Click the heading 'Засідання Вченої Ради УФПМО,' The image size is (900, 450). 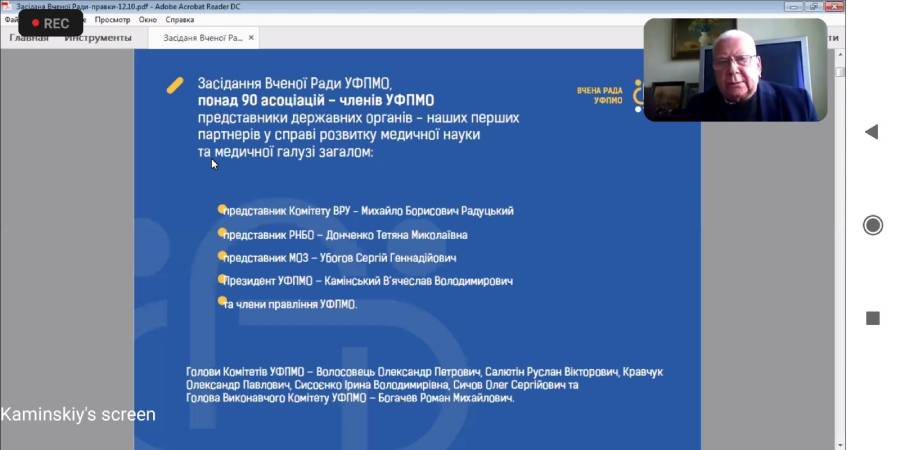(x=295, y=83)
